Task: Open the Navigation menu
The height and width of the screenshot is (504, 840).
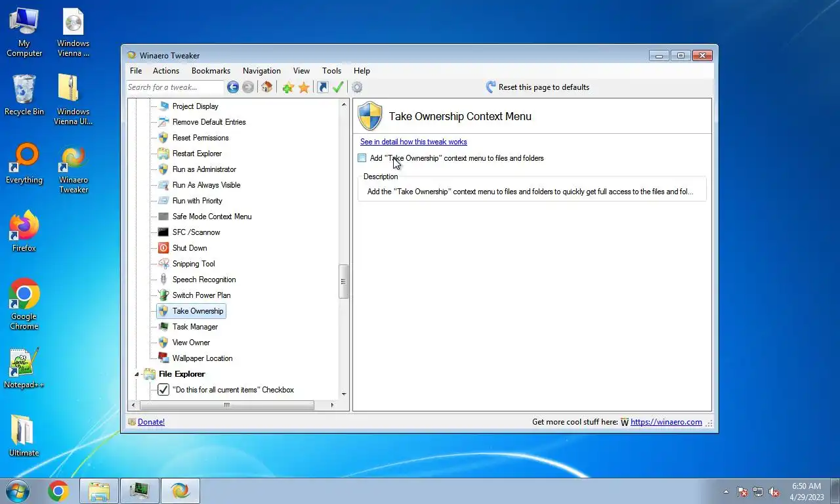Action: click(x=262, y=71)
